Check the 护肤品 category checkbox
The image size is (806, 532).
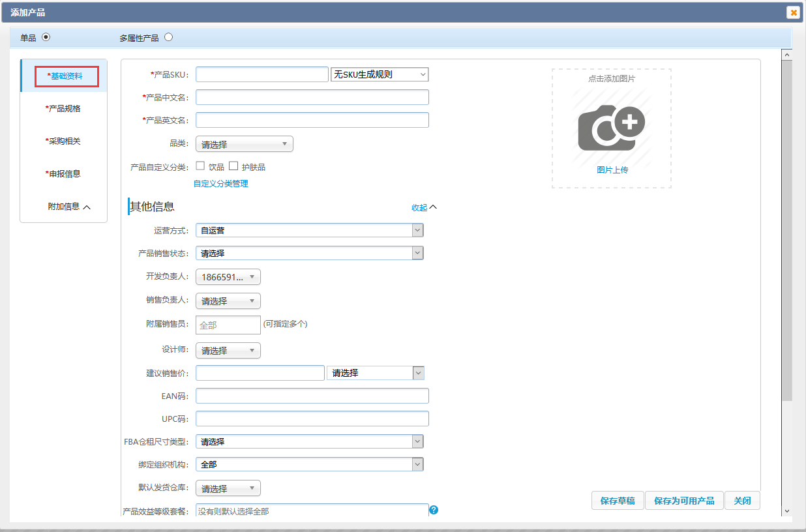pyautogui.click(x=233, y=166)
